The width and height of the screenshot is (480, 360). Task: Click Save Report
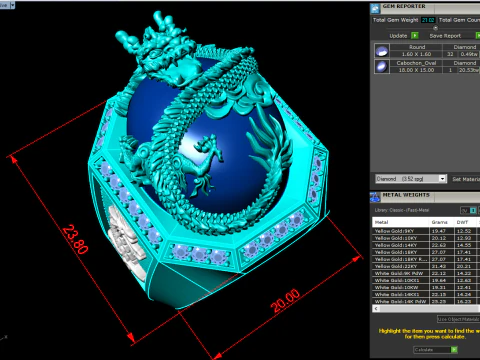[445, 36]
